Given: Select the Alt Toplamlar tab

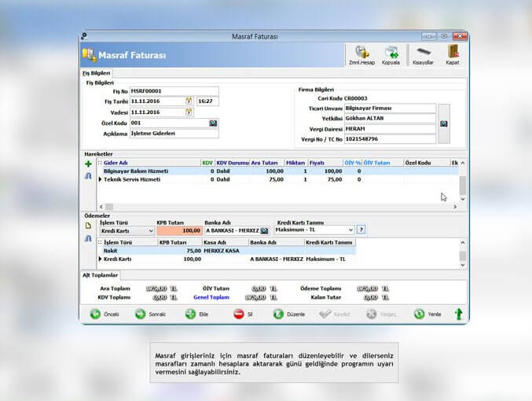Looking at the screenshot, I should (x=100, y=275).
